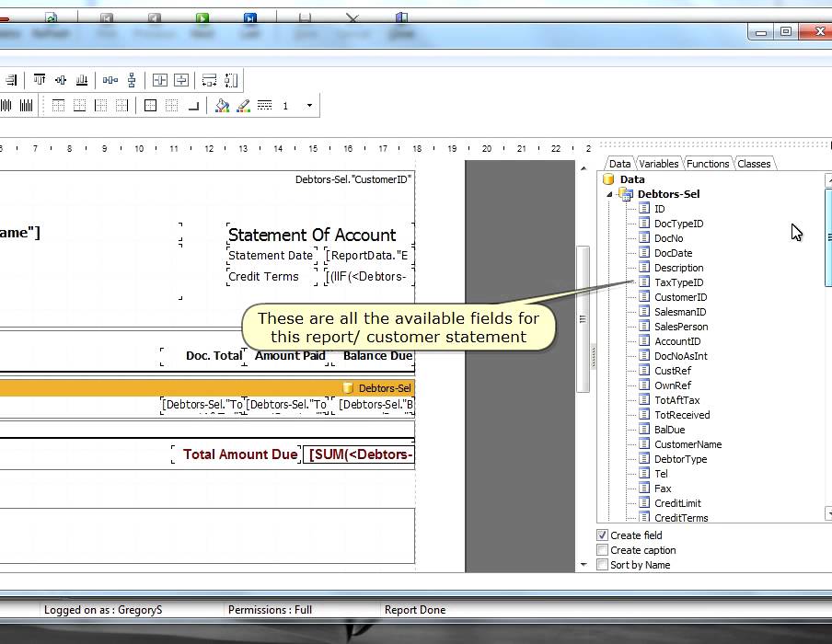Select the Total Amount Due label
Image resolution: width=832 pixels, height=644 pixels.
(x=237, y=454)
